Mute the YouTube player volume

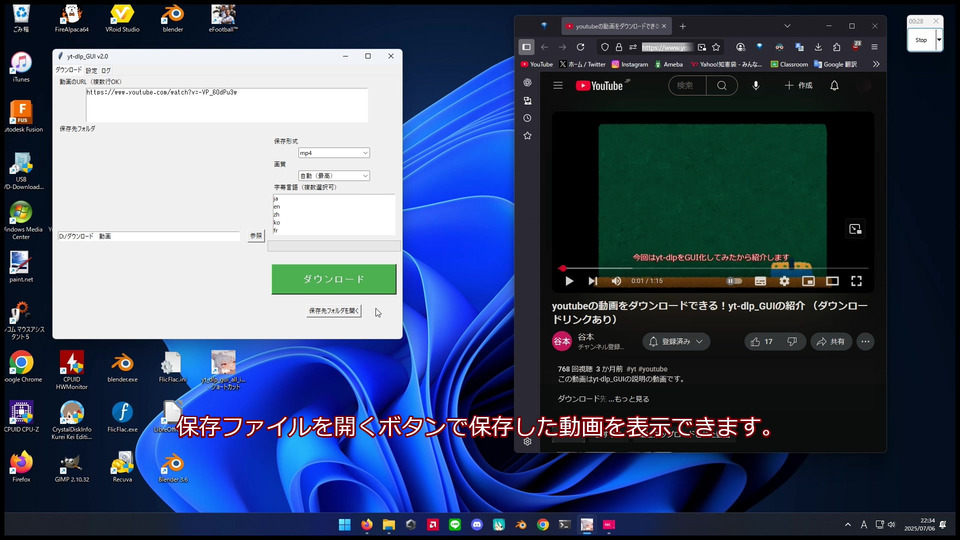click(x=617, y=281)
